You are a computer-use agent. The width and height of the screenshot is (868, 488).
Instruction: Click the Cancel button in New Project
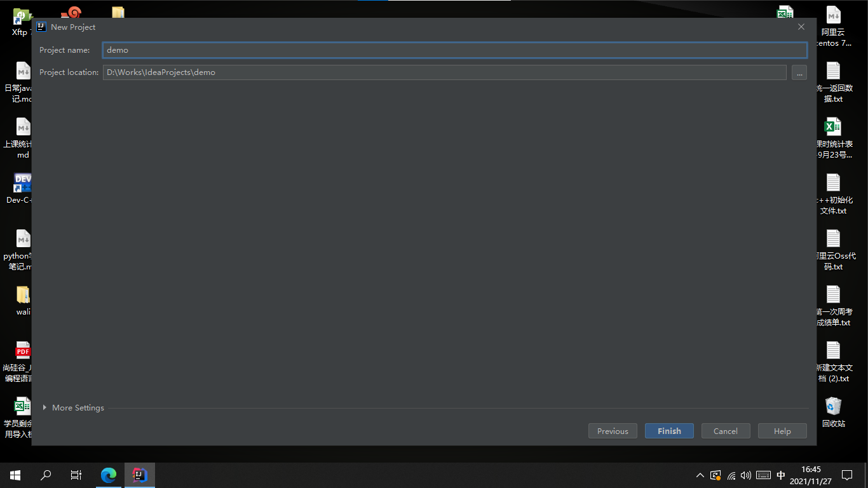pyautogui.click(x=726, y=431)
